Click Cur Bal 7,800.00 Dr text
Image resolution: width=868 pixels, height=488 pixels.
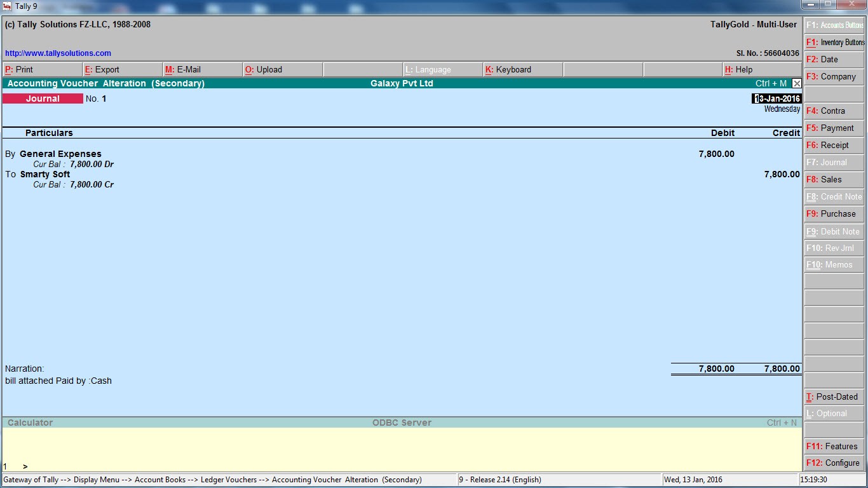[74, 164]
